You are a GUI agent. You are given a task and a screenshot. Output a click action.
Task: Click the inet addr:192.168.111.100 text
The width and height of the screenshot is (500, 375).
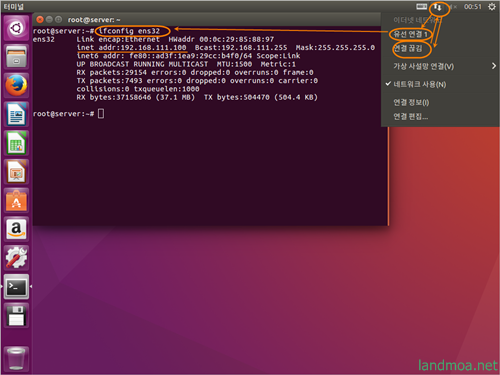tap(131, 48)
